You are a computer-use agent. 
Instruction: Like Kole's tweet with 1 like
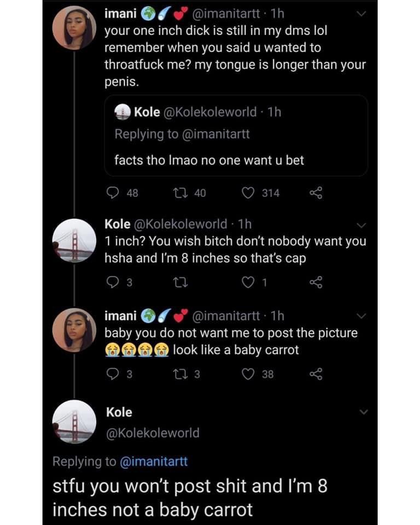click(x=248, y=283)
